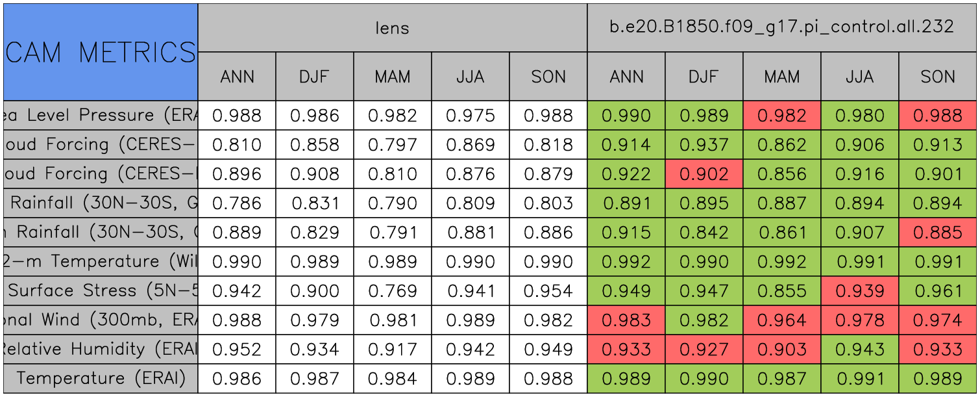The height and width of the screenshot is (397, 980).
Task: Select the green 0.937 cell
Action: click(704, 145)
